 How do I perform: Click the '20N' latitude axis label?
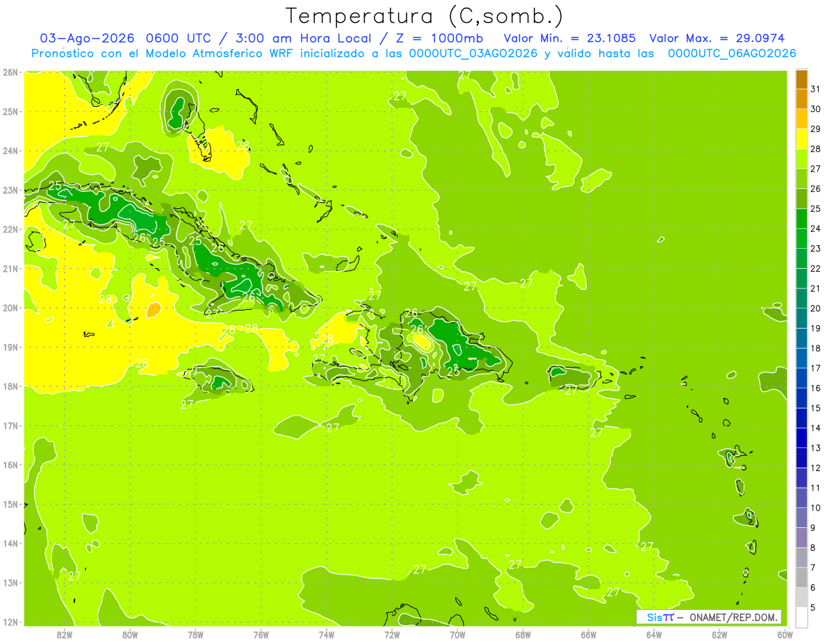10,308
